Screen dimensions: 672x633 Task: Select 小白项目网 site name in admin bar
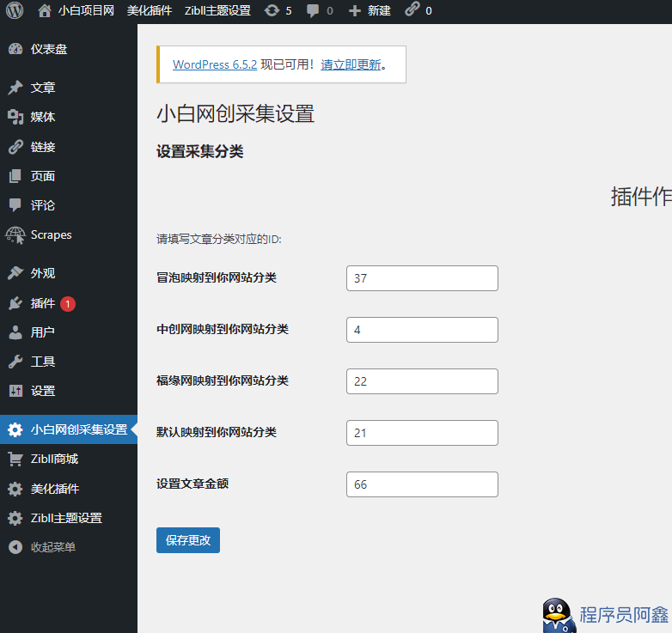click(86, 10)
